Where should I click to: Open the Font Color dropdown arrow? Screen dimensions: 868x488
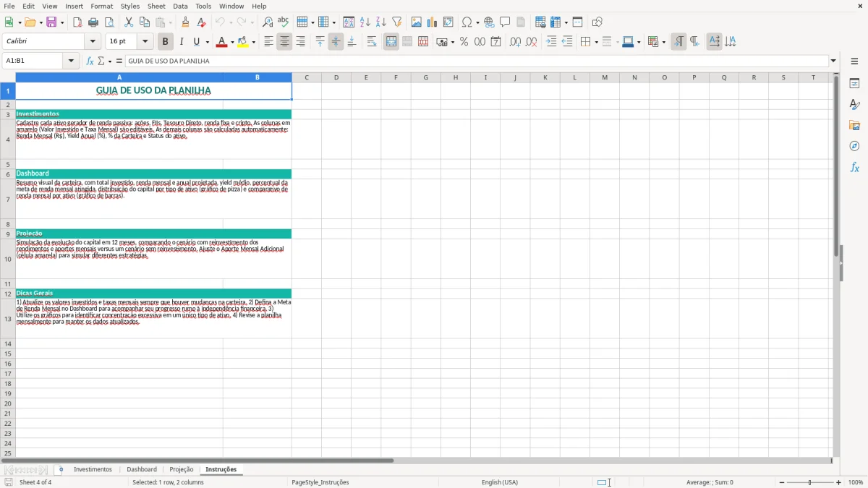tap(231, 42)
